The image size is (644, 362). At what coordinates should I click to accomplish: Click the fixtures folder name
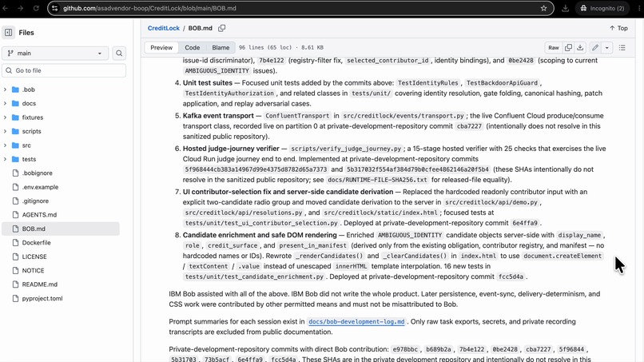(33, 117)
